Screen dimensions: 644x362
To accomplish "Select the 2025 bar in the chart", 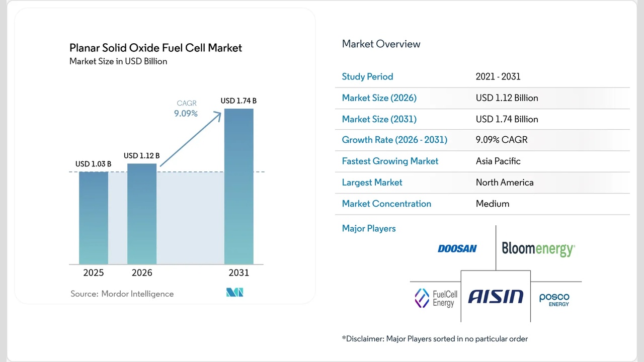I will 93,219.
